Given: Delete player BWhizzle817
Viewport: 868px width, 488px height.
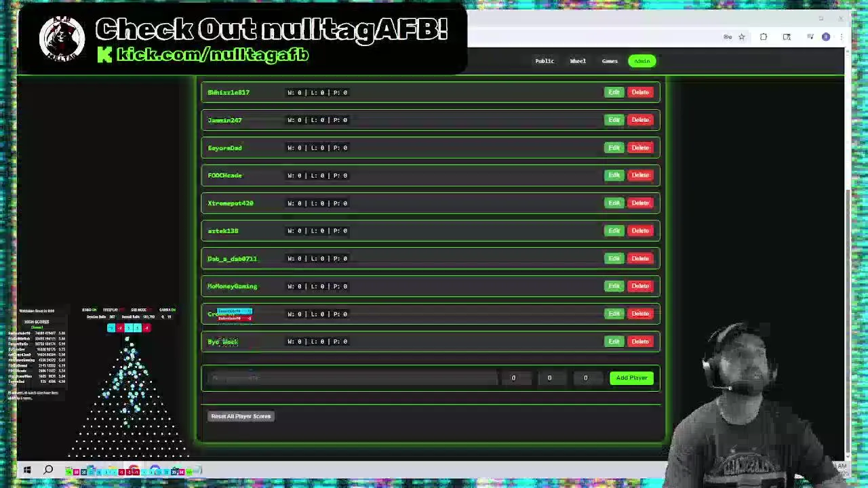Looking at the screenshot, I should click(640, 92).
